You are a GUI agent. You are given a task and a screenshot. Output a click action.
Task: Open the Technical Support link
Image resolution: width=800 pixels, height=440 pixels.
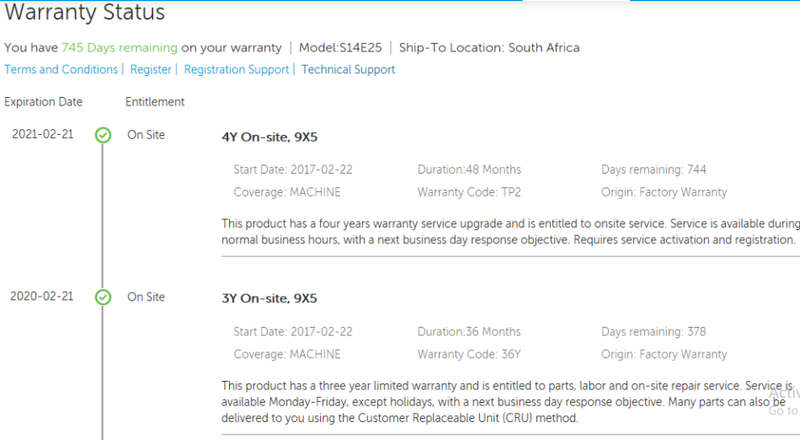click(x=348, y=69)
